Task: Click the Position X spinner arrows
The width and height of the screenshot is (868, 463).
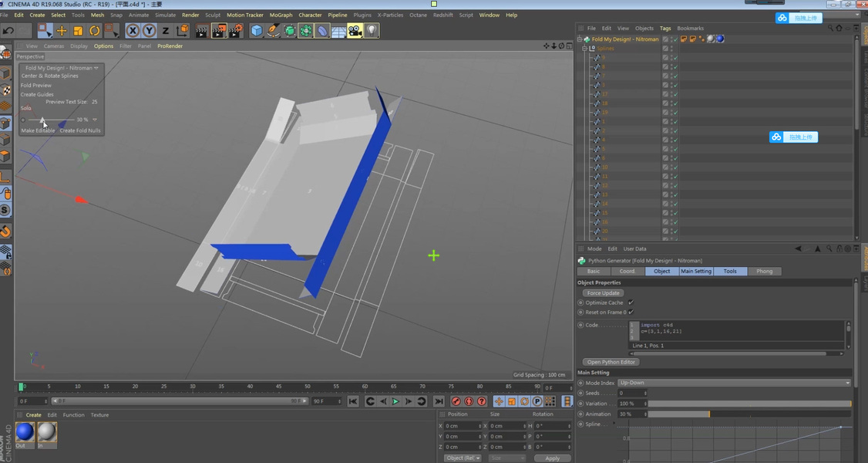Action: 479,426
